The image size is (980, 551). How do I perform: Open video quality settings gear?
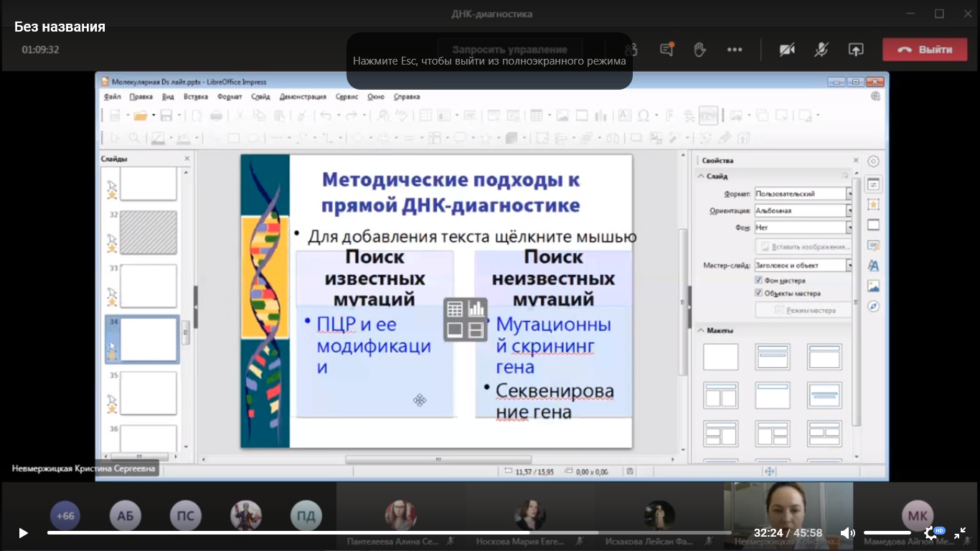pos(930,533)
